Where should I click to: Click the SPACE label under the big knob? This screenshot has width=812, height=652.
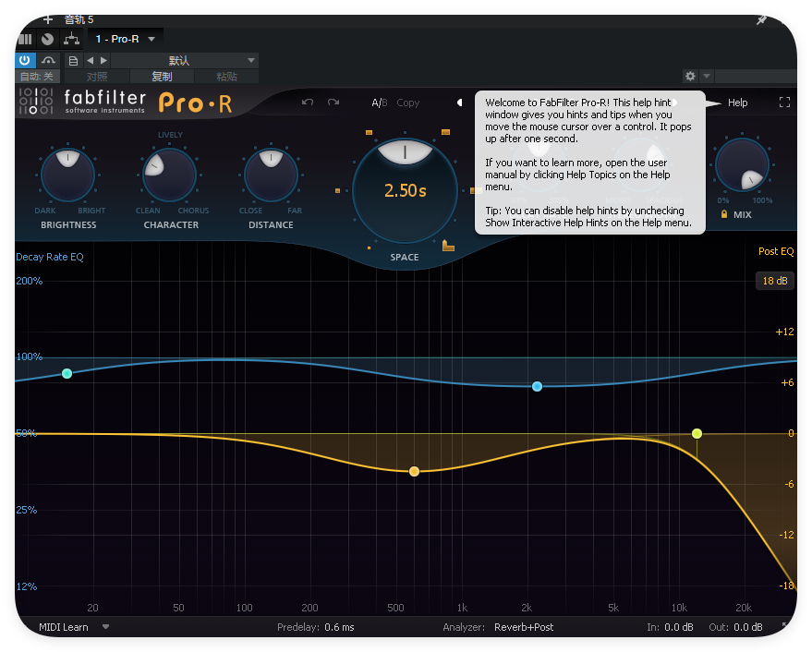(x=405, y=257)
